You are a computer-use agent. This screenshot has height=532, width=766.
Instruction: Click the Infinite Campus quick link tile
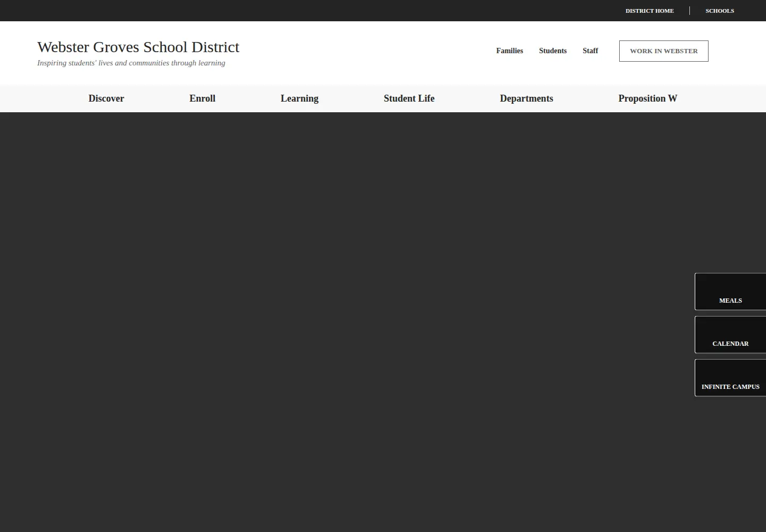(730, 378)
